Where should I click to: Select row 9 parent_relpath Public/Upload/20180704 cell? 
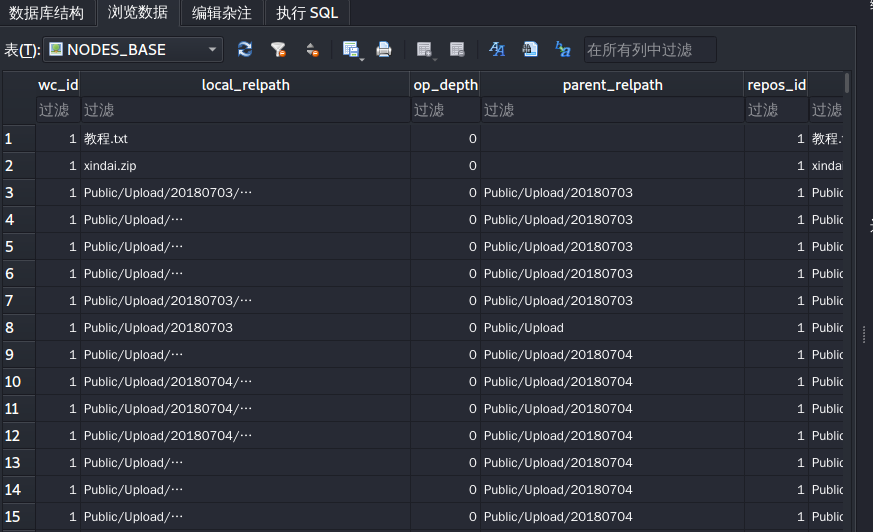coord(612,354)
